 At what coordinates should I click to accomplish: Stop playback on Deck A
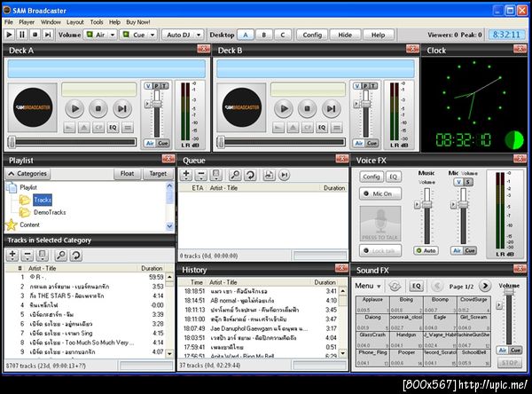(98, 108)
